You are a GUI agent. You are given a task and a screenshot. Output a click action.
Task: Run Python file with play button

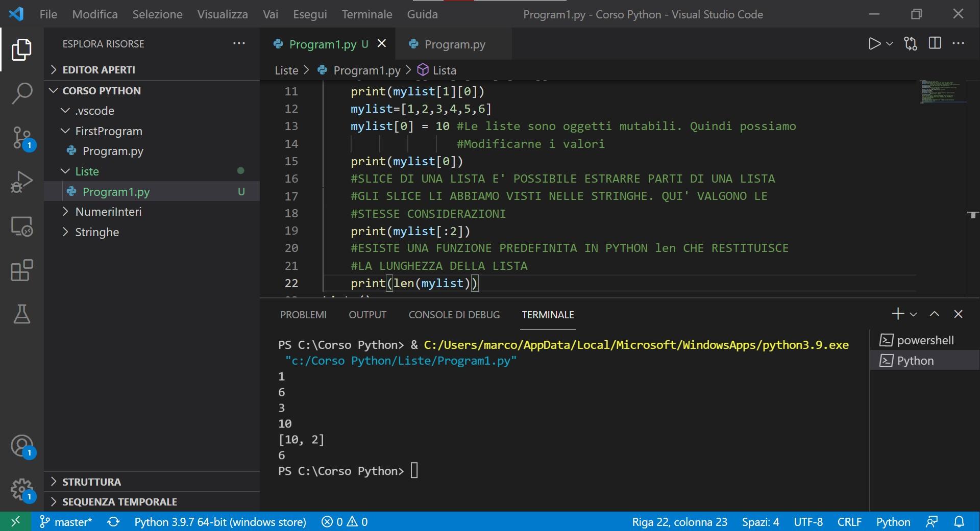pyautogui.click(x=874, y=44)
